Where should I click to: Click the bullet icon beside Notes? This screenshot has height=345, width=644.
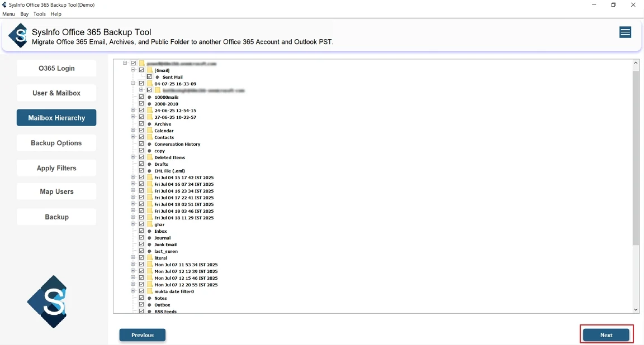coord(149,298)
